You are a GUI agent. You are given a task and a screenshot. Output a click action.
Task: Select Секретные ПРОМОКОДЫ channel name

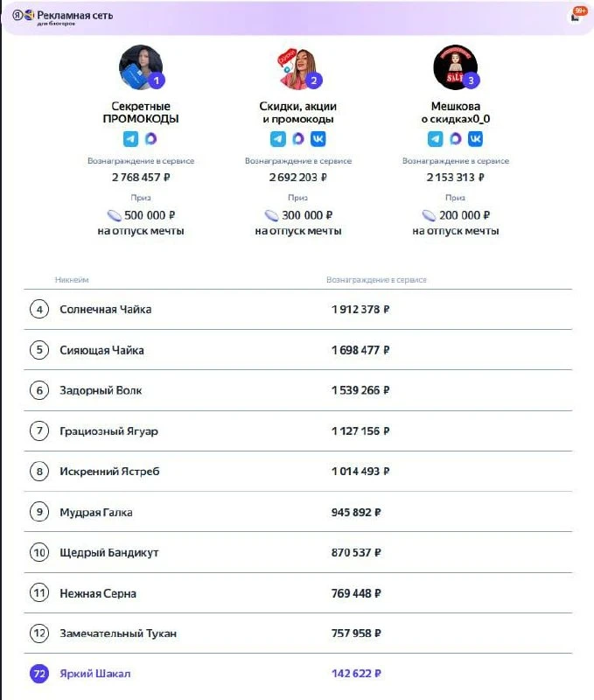pos(141,113)
